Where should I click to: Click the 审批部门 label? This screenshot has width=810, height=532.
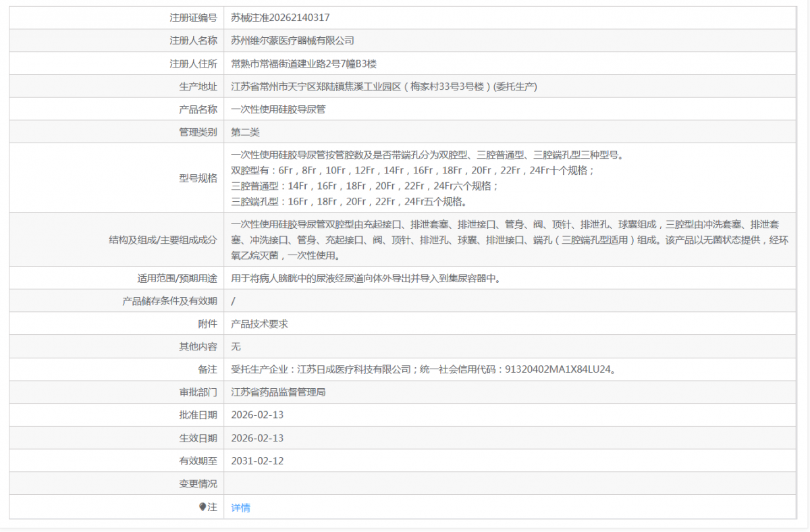tap(198, 392)
